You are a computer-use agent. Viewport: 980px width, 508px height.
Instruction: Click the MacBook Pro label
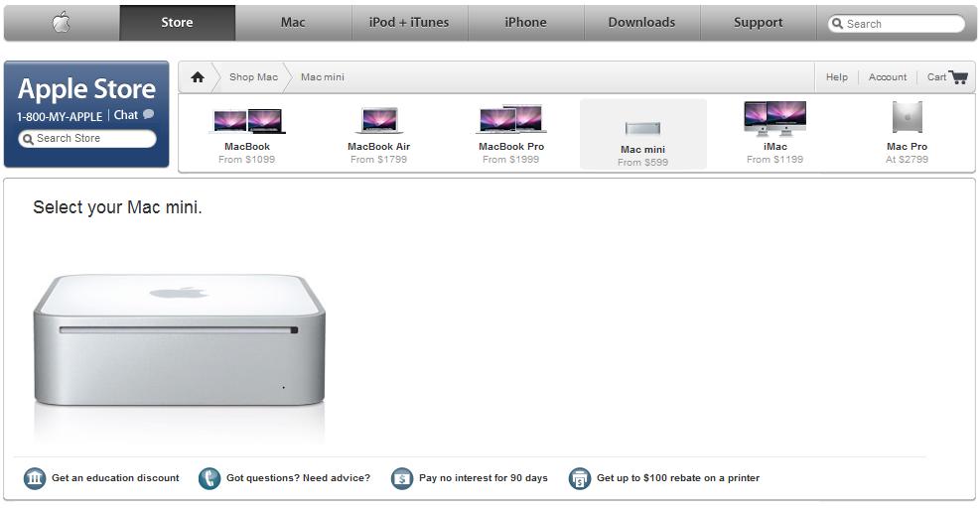[511, 146]
